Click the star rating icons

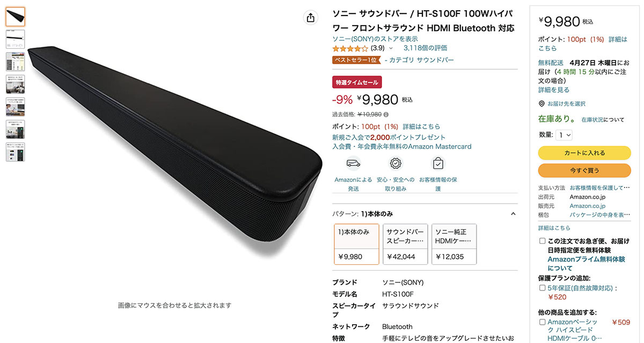(350, 48)
